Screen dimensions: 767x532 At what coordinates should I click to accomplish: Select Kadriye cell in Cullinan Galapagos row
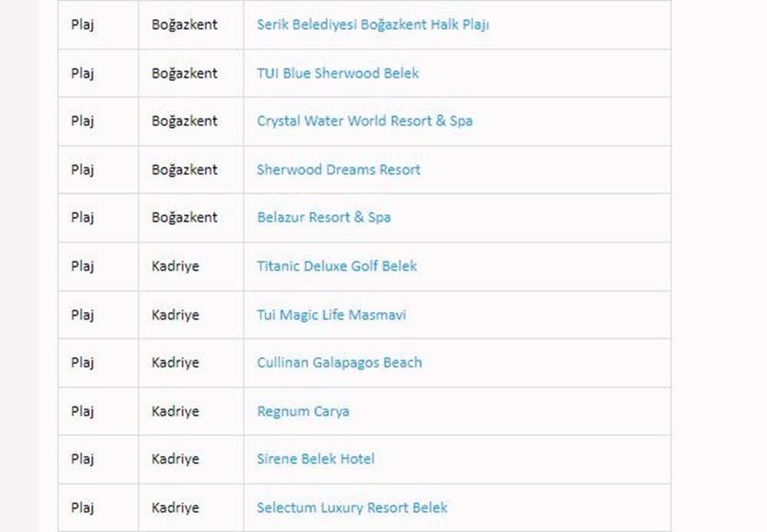(x=175, y=363)
